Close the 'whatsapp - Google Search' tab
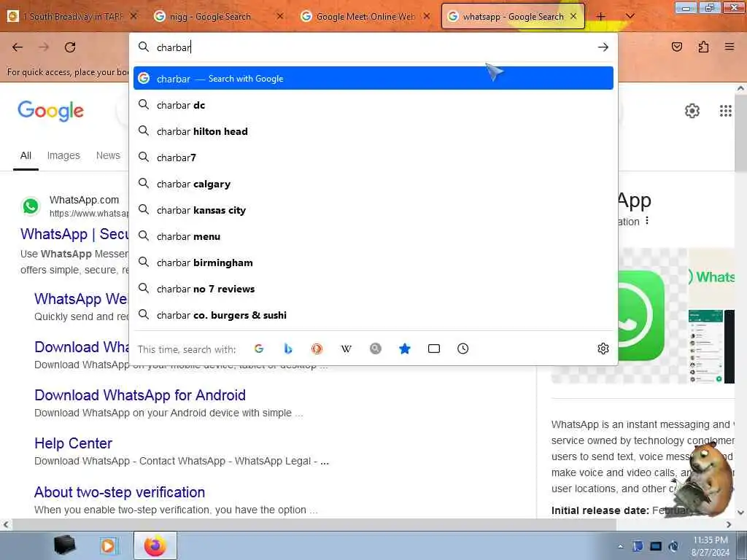 573,16
